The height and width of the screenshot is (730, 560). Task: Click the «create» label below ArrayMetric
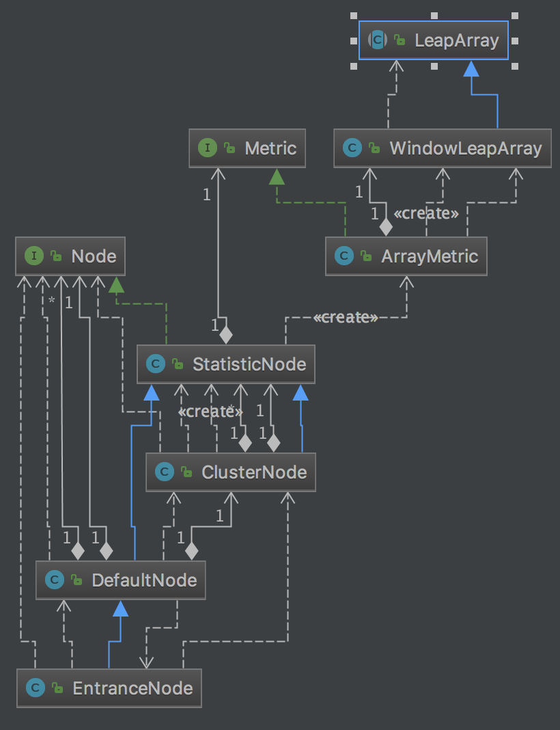[x=345, y=318]
